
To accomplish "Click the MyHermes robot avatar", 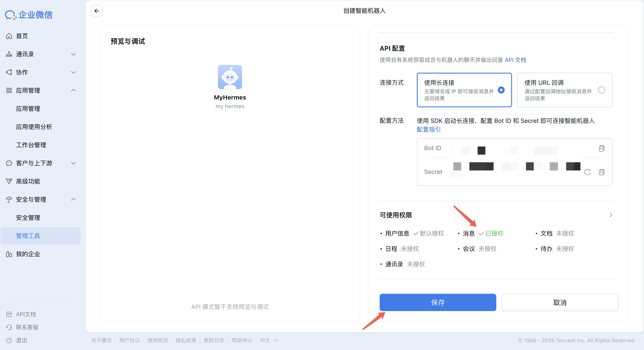I will click(x=230, y=77).
